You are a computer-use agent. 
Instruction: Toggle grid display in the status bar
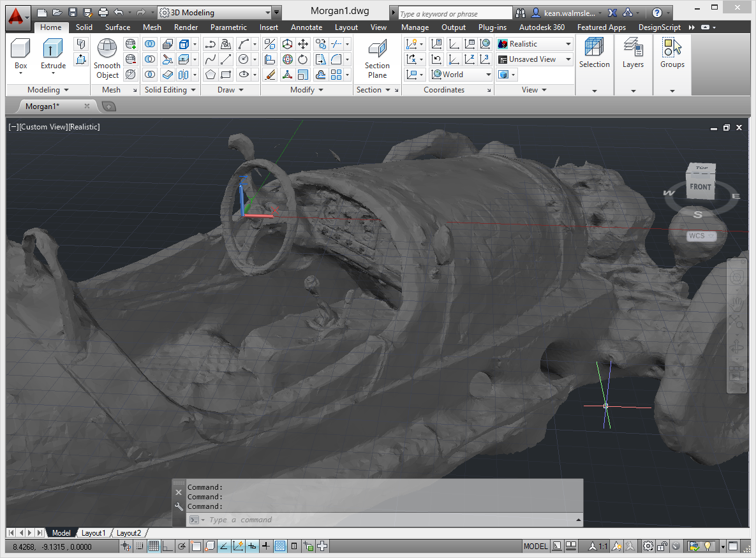click(x=154, y=547)
